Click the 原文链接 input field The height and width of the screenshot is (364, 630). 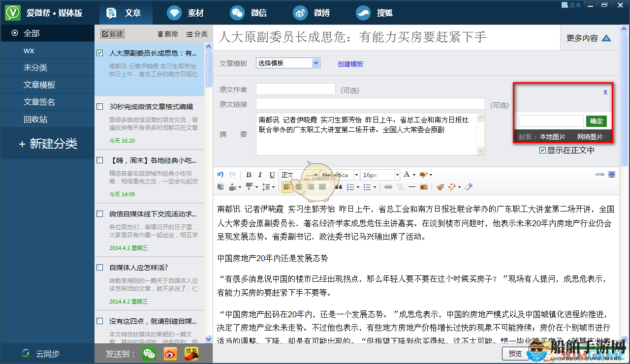click(x=371, y=104)
